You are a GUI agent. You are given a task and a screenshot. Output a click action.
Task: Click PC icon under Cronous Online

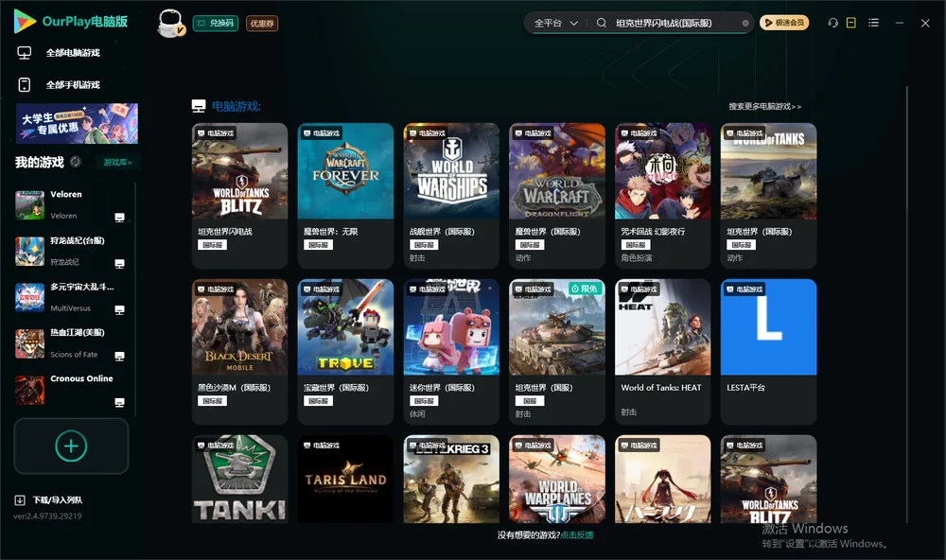pos(119,403)
